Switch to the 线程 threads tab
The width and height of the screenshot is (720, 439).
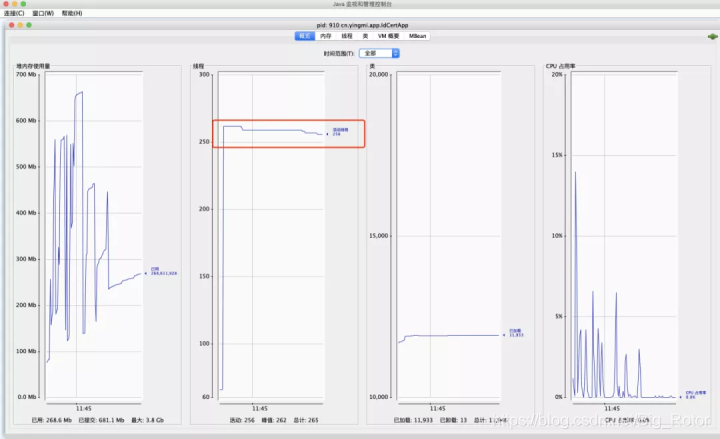[x=347, y=36]
